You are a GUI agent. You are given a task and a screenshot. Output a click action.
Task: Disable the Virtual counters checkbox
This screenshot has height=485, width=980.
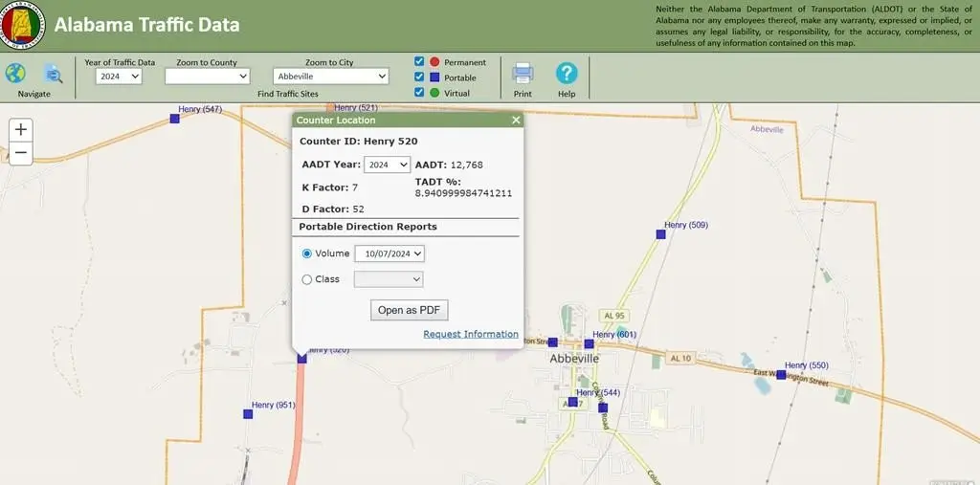[x=419, y=93]
